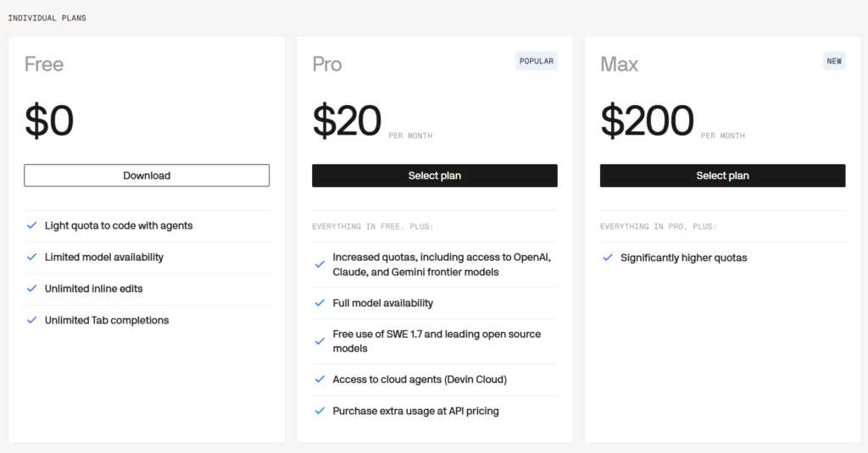Click the NEW badge on Max
The image size is (868, 453).
pyautogui.click(x=834, y=61)
